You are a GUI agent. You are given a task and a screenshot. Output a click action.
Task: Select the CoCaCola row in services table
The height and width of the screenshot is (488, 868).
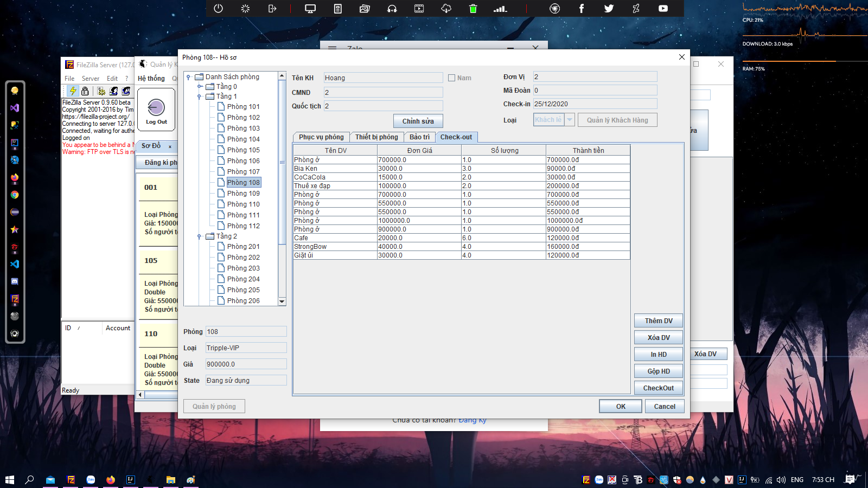point(462,177)
